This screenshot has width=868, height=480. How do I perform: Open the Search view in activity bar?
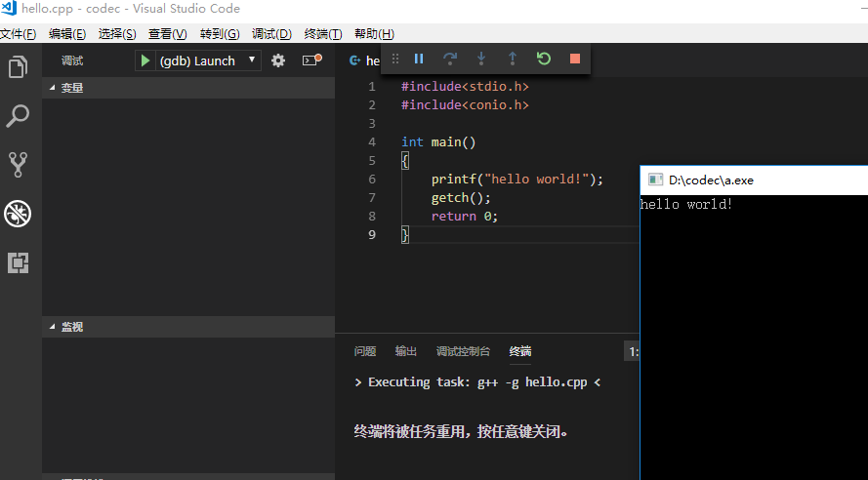[18, 115]
